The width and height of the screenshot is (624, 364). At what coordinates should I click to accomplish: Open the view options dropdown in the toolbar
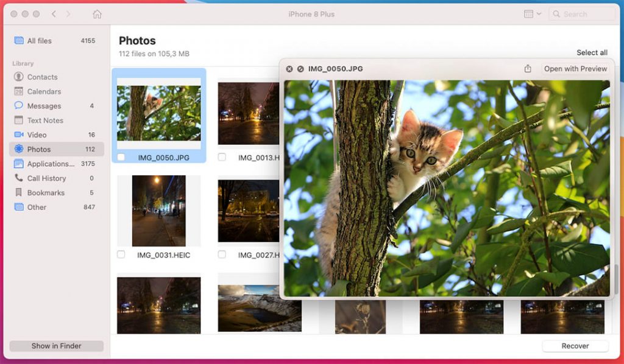531,13
